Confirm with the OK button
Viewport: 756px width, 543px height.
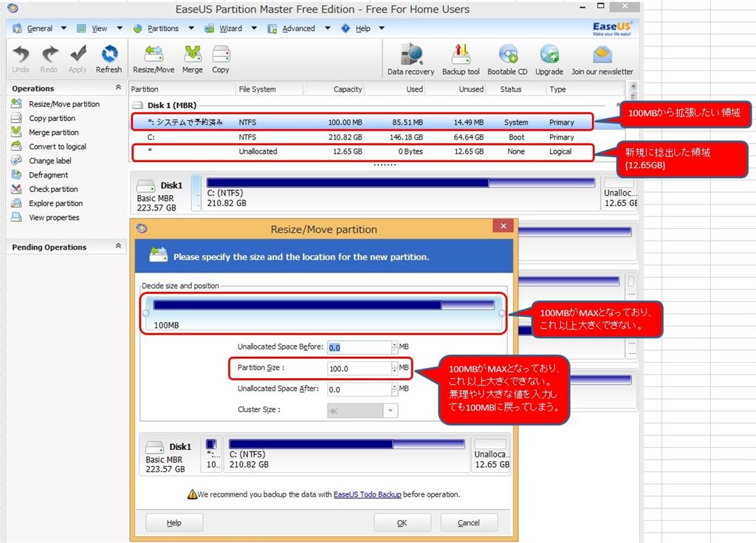pos(402,523)
